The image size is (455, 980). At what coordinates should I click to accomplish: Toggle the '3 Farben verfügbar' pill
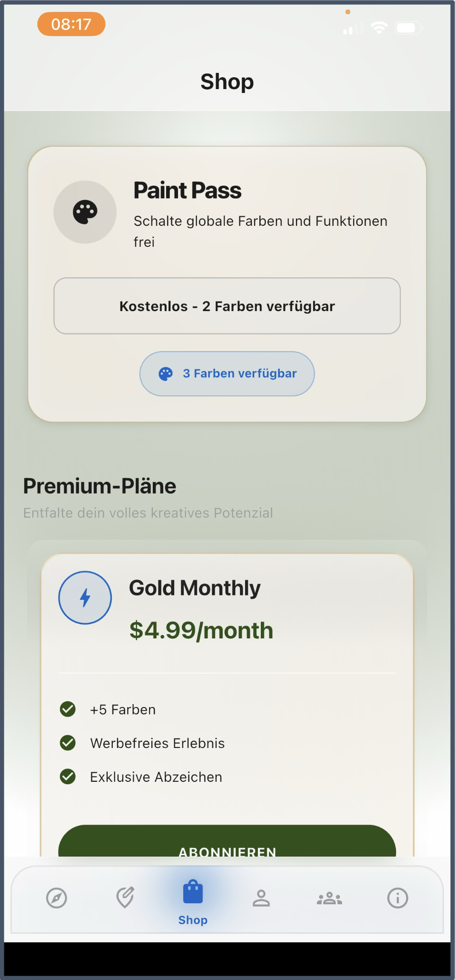tap(227, 374)
